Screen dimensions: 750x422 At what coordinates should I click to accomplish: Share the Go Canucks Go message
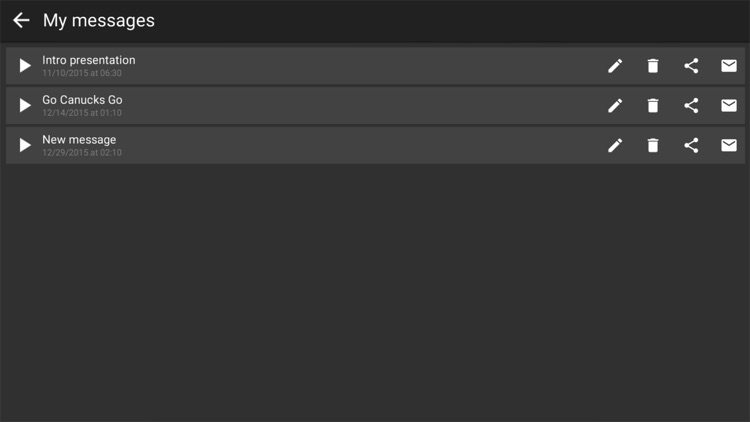coord(691,105)
